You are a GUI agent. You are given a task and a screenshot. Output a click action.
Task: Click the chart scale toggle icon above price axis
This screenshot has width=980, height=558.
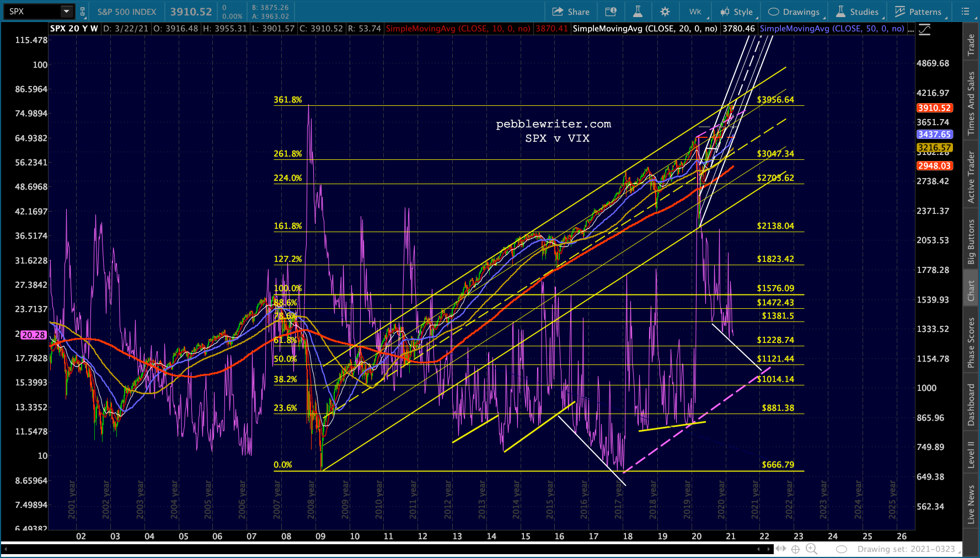coord(924,29)
